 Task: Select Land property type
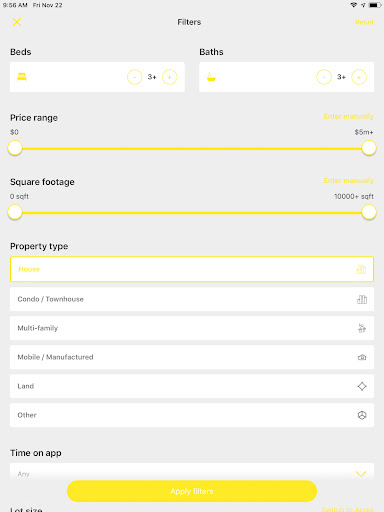[x=192, y=386]
